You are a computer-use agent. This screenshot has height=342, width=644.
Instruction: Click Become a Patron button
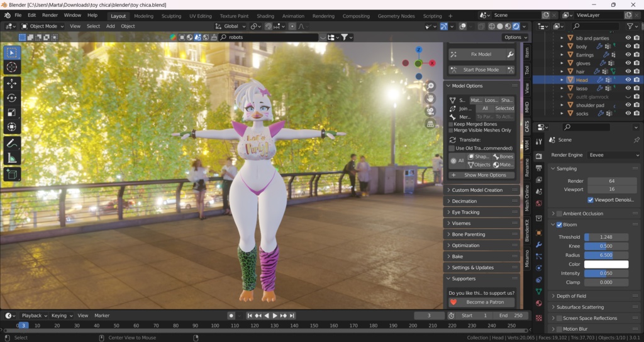481,302
